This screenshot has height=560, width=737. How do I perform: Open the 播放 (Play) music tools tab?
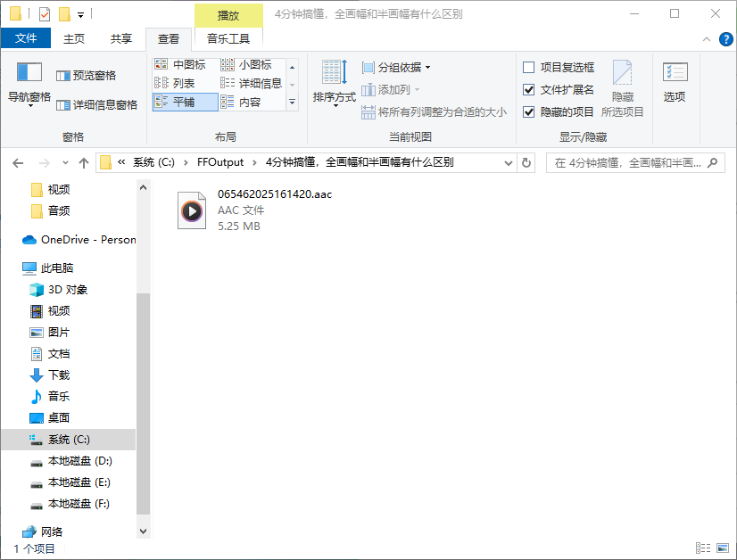[x=228, y=15]
